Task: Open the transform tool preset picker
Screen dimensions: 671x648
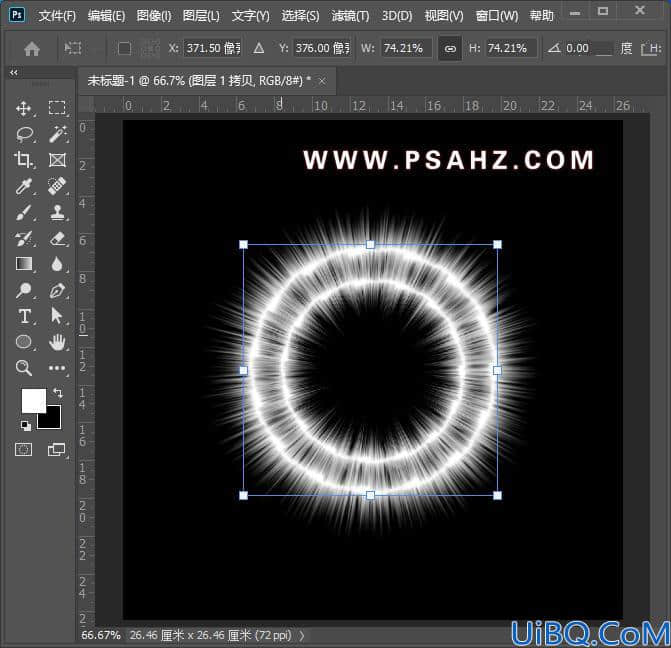Action: 74,48
